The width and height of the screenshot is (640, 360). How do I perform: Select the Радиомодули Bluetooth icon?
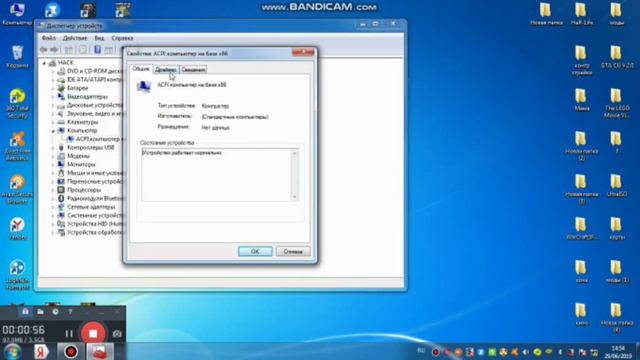tap(61, 198)
